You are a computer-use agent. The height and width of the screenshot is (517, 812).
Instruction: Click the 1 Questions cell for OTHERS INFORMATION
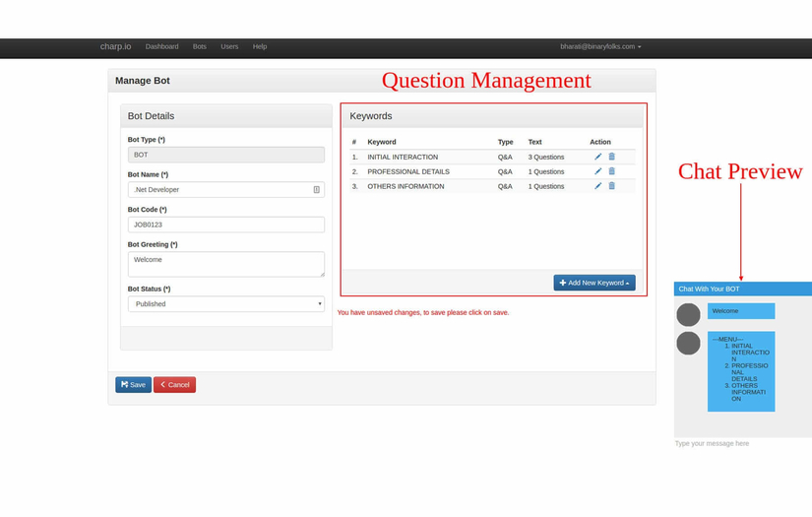click(546, 186)
